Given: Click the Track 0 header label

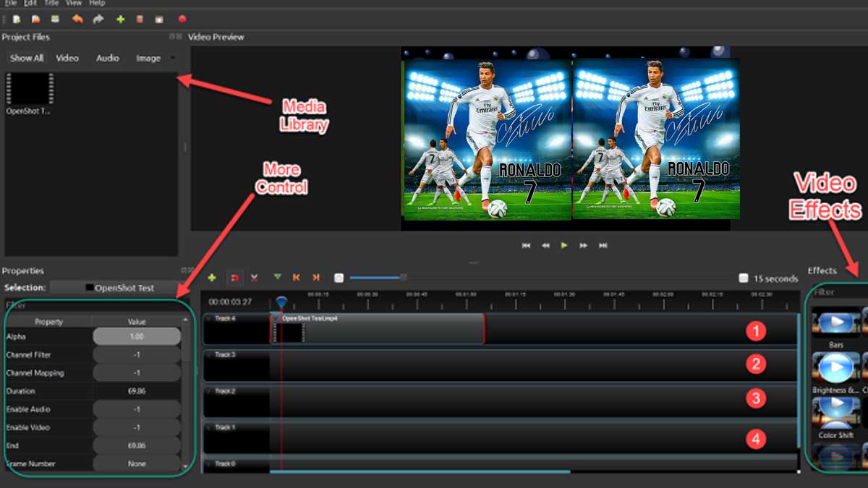Looking at the screenshot, I should [225, 464].
